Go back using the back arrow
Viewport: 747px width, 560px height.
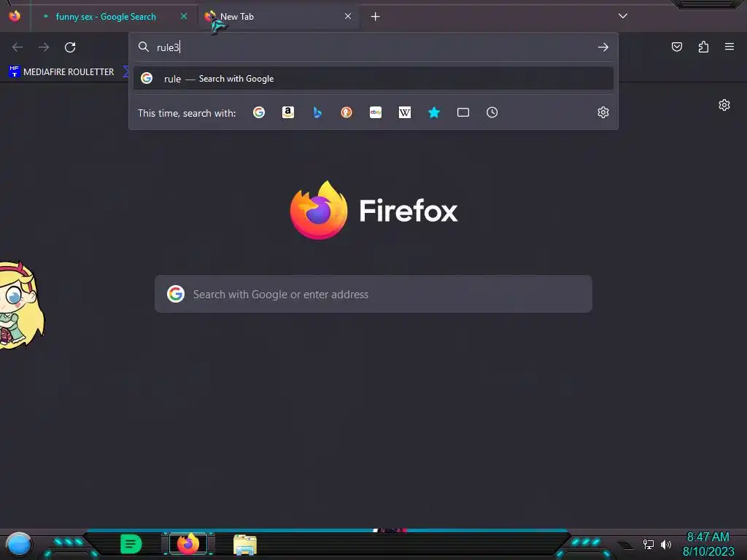point(18,47)
